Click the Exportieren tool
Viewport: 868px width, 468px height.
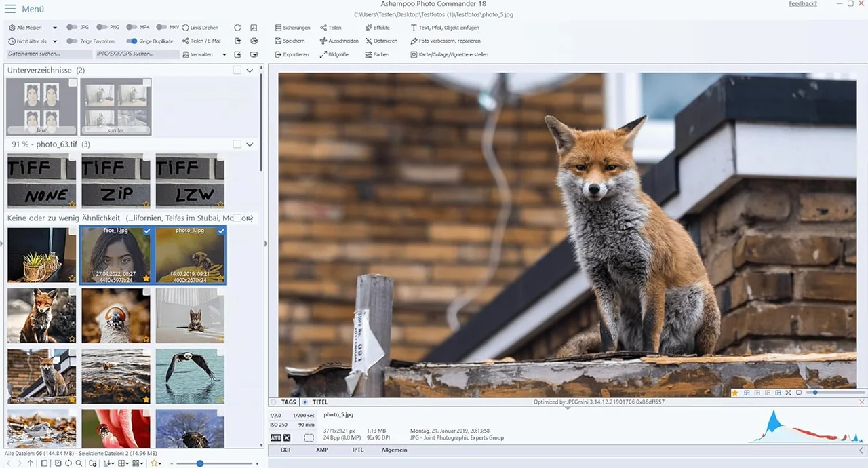tap(292, 54)
